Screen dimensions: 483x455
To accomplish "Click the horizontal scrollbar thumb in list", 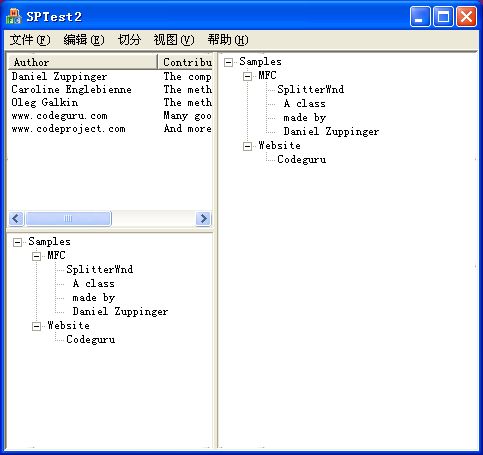I will (68, 219).
